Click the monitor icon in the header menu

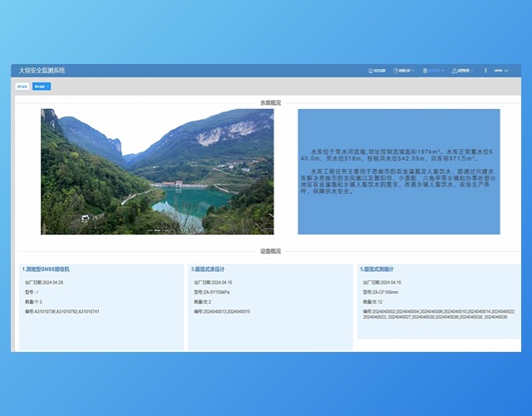coord(371,71)
